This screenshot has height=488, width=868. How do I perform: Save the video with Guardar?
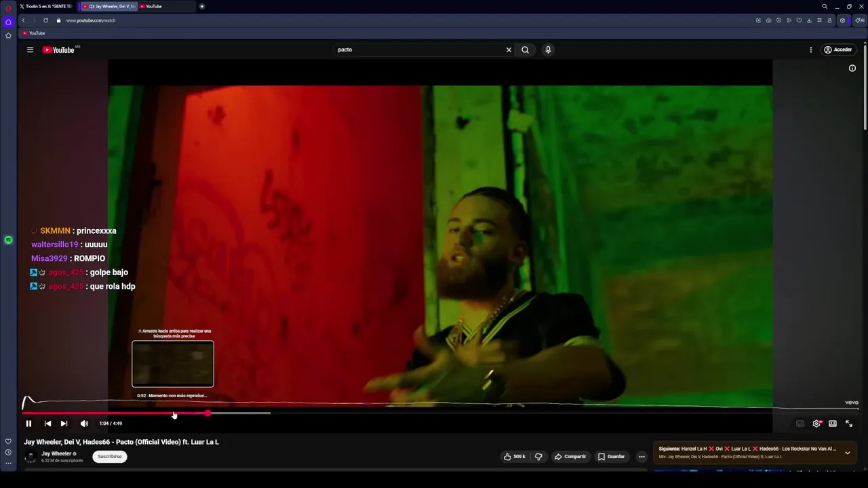point(611,457)
